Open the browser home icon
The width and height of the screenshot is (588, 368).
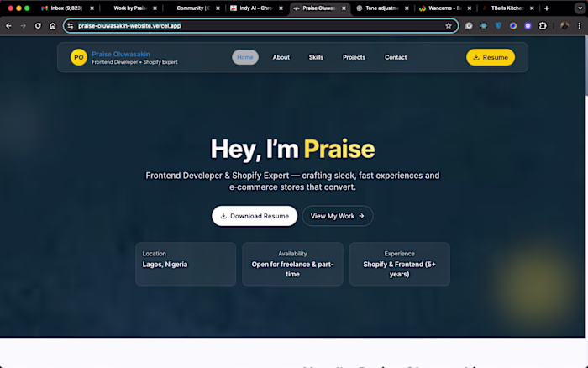click(x=52, y=26)
